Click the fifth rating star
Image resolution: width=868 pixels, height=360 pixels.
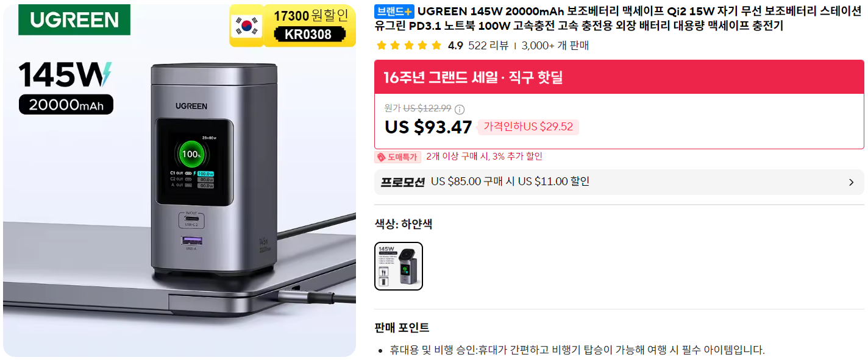coord(436,46)
